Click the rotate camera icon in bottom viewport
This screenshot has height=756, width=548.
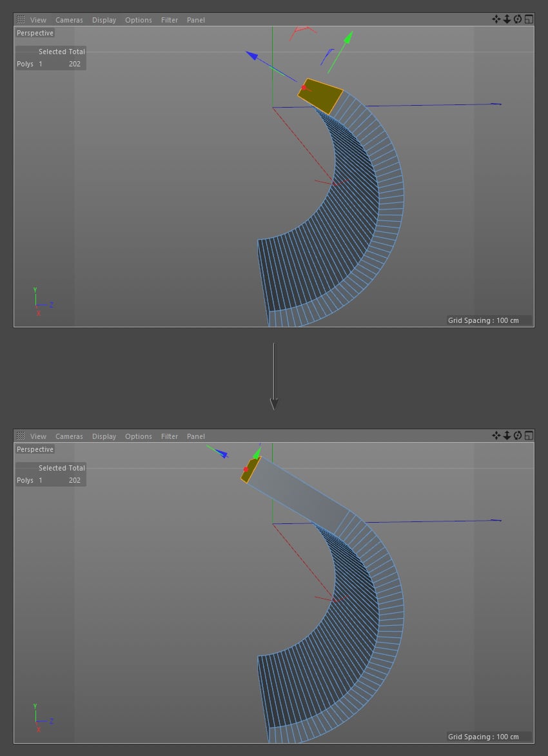518,436
